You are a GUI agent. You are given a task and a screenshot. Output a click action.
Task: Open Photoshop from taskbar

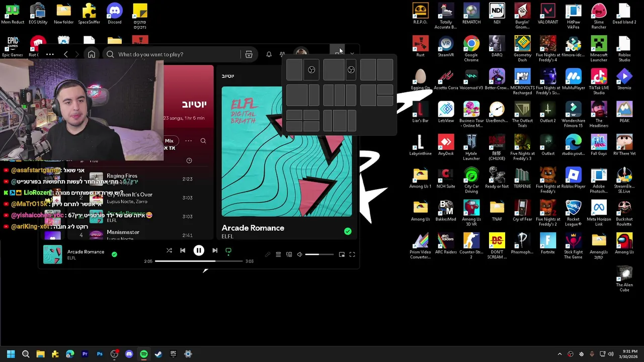[100, 354]
